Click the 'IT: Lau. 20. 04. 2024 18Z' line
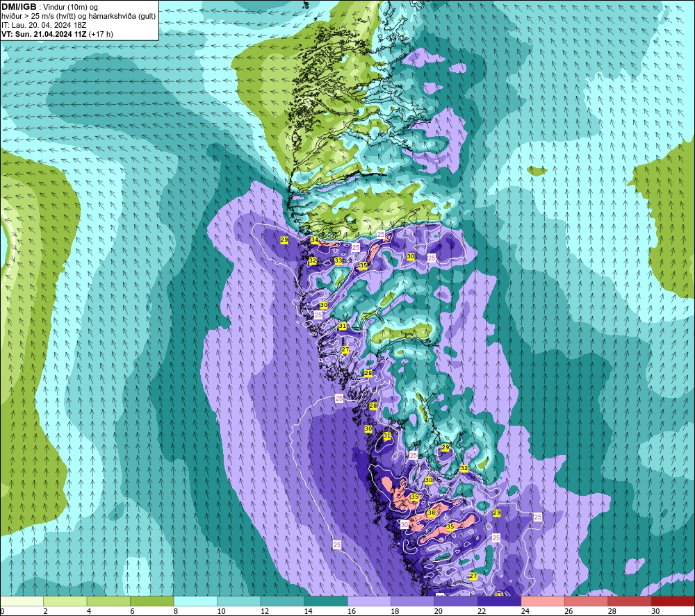The image size is (695, 616). 44,25
